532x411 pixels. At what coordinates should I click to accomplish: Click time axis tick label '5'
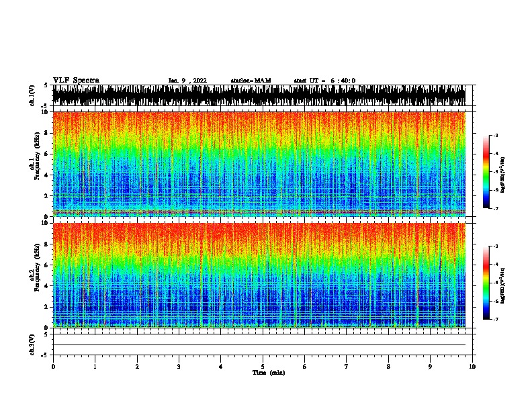coord(263,367)
